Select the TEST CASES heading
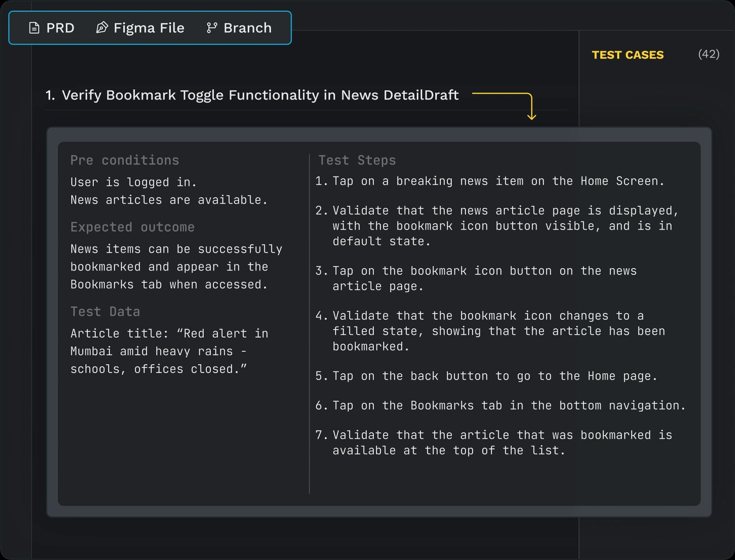This screenshot has height=560, width=735. coord(627,55)
